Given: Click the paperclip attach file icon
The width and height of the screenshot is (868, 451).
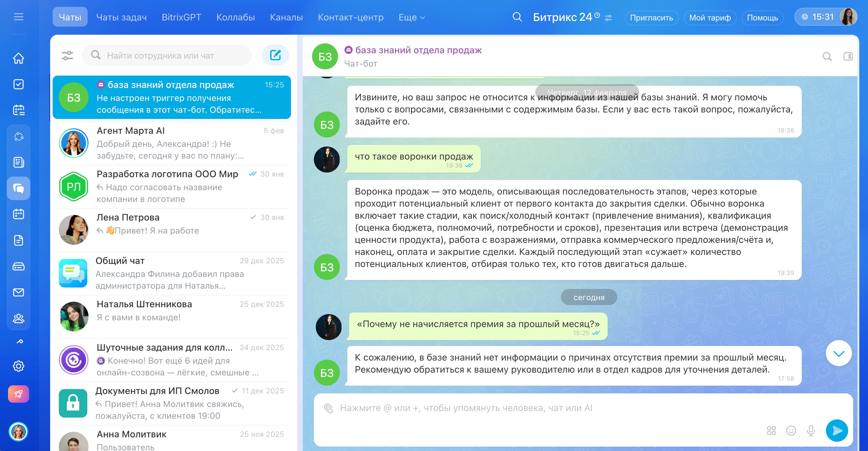Looking at the screenshot, I should 328,408.
